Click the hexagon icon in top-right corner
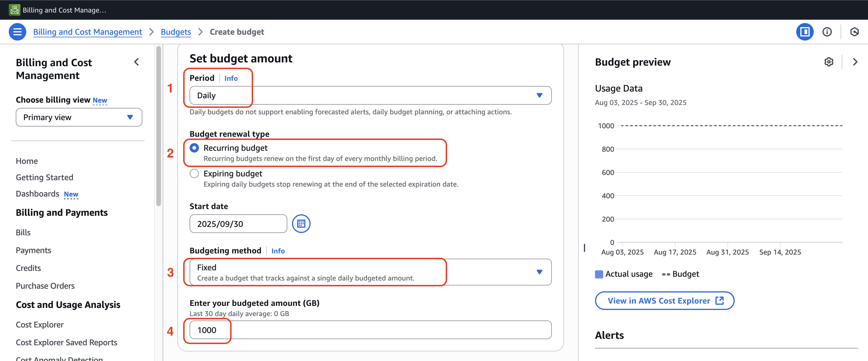The width and height of the screenshot is (868, 361). (x=854, y=32)
